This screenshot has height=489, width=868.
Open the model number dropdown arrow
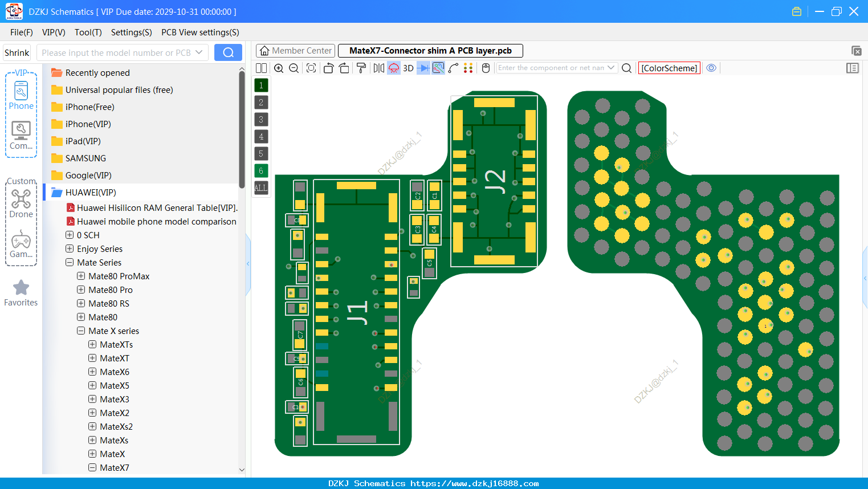[x=199, y=52]
